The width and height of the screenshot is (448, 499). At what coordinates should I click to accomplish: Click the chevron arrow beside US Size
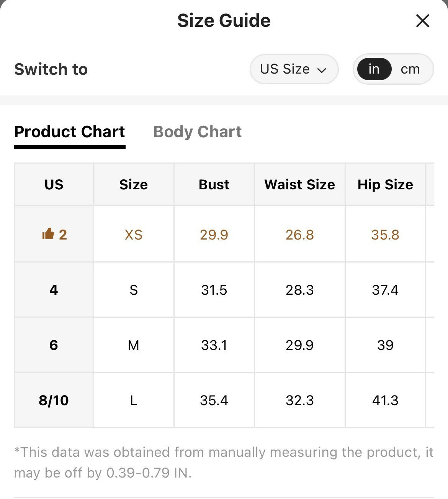(322, 70)
